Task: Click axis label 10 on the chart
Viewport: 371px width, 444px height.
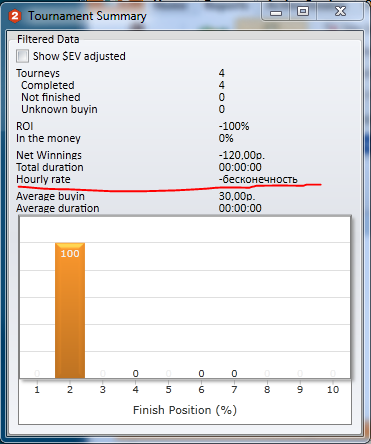Action: 333,390
